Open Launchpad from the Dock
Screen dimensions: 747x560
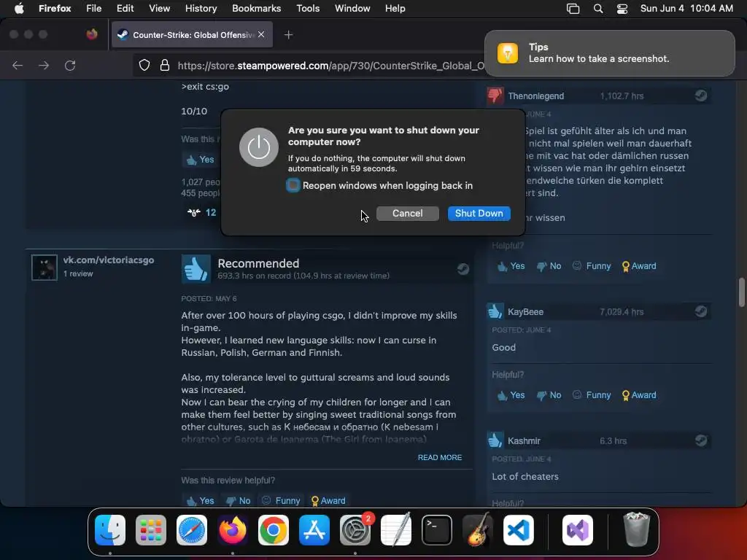coord(151,530)
